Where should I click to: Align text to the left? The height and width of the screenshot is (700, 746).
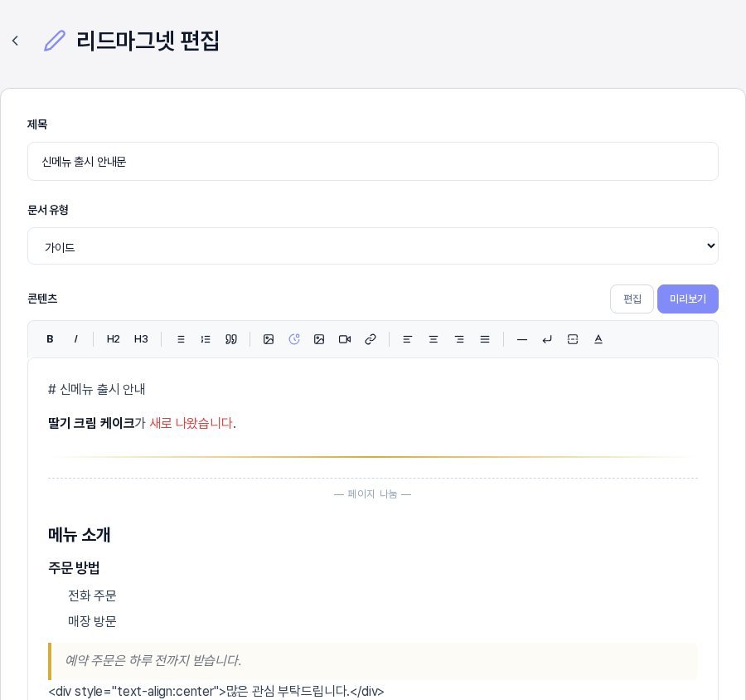point(408,339)
